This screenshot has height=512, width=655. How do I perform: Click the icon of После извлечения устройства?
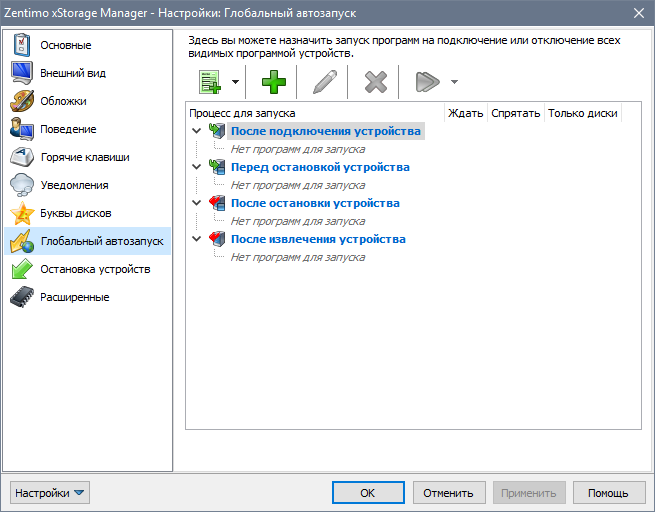click(x=217, y=239)
